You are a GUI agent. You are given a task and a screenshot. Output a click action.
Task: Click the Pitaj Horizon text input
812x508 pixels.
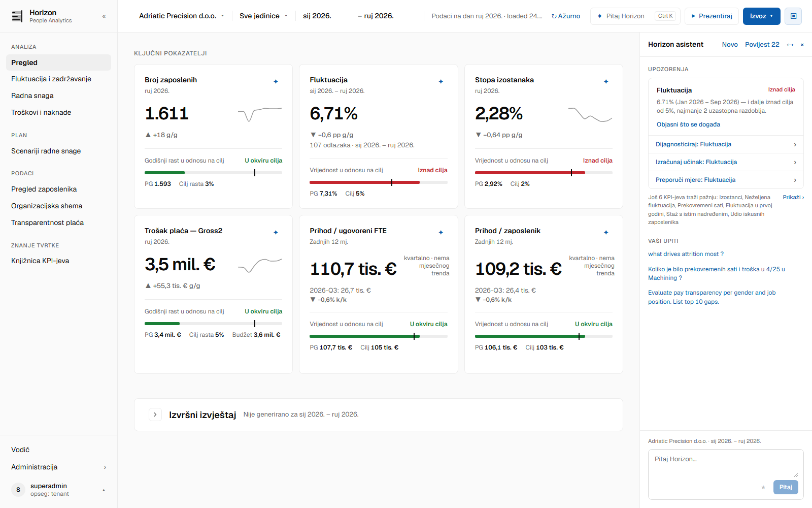tap(726, 464)
